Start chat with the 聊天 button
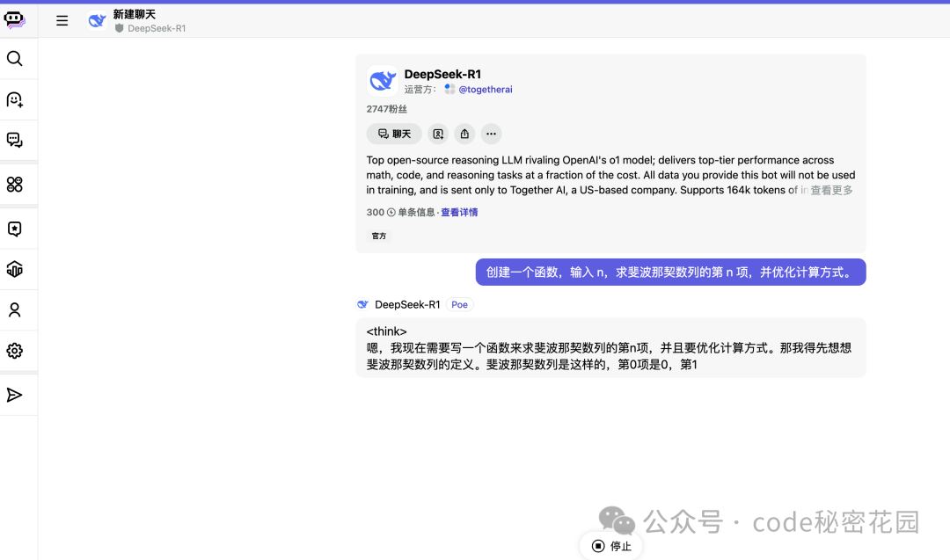 (x=394, y=134)
